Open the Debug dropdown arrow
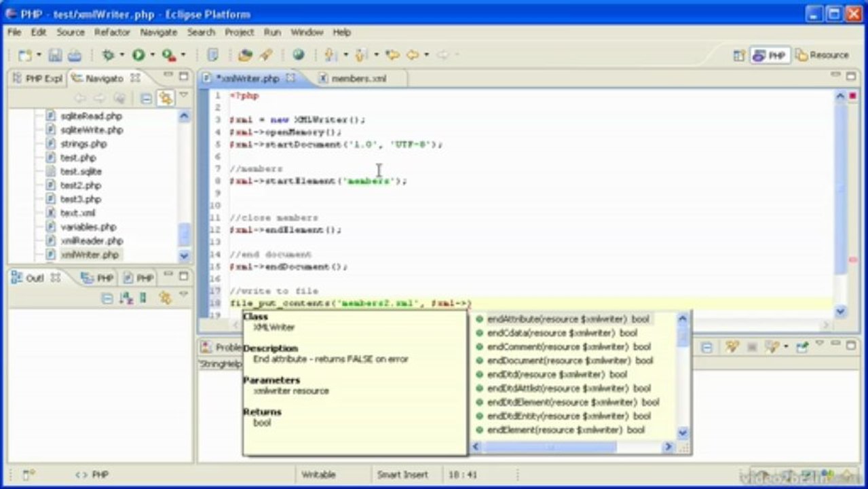868x489 pixels. [121, 55]
